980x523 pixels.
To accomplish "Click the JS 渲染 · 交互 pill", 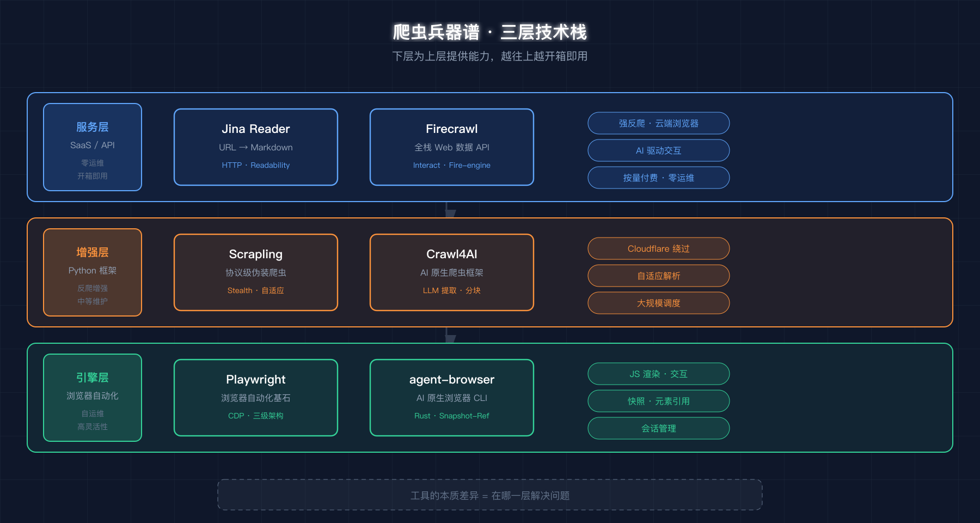I will (x=659, y=374).
